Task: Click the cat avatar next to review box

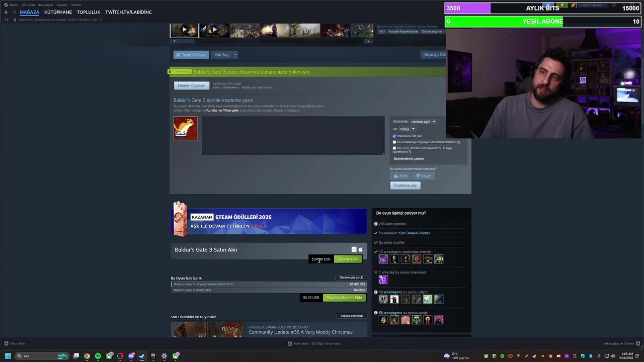Action: [x=186, y=128]
